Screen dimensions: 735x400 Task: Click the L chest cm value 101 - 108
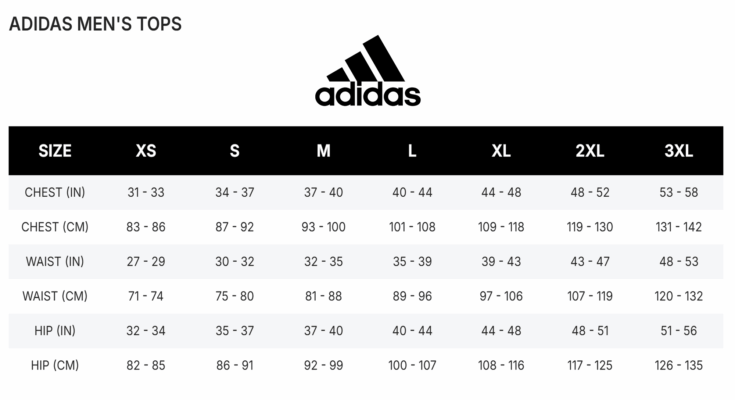click(412, 227)
